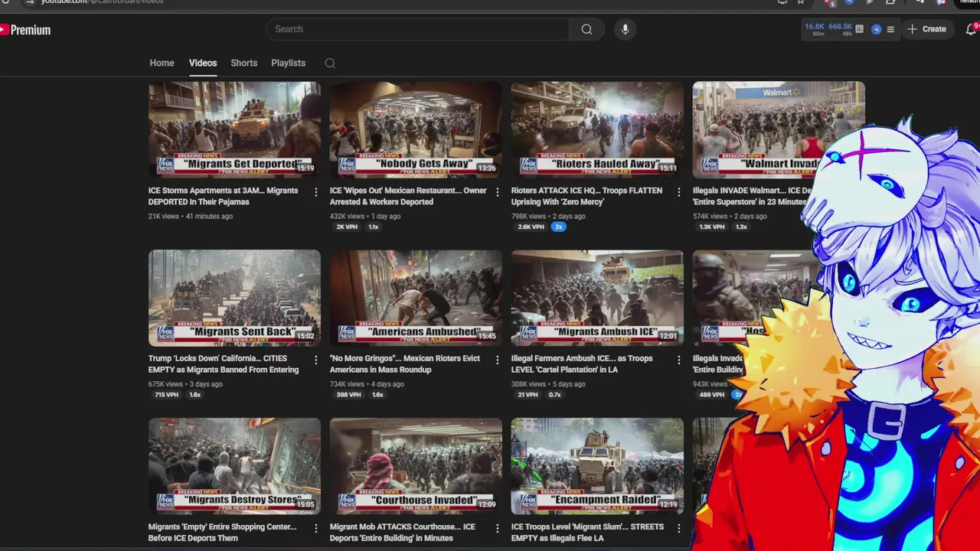Click the YouTube Premium logo

point(25,30)
